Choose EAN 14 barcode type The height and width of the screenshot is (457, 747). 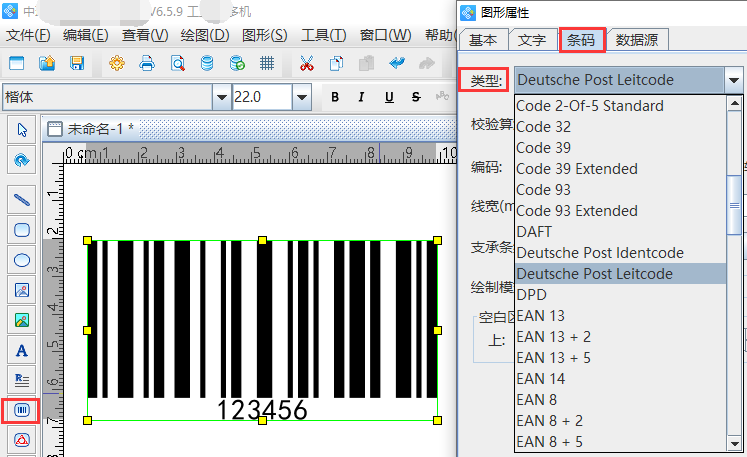tap(620, 378)
